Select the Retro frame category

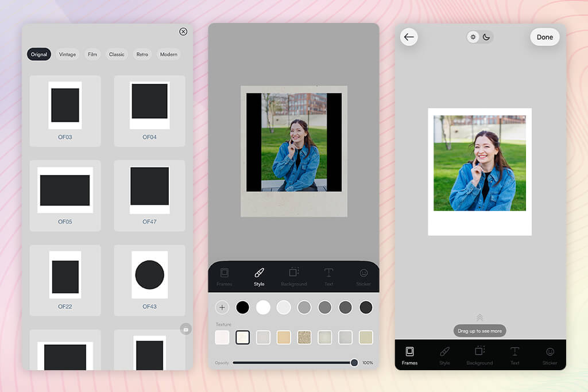(x=142, y=55)
